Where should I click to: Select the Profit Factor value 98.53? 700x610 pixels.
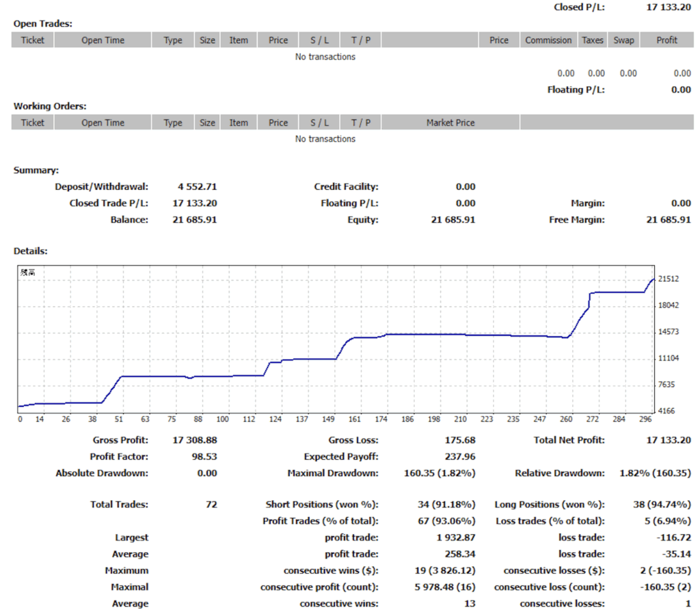(204, 456)
